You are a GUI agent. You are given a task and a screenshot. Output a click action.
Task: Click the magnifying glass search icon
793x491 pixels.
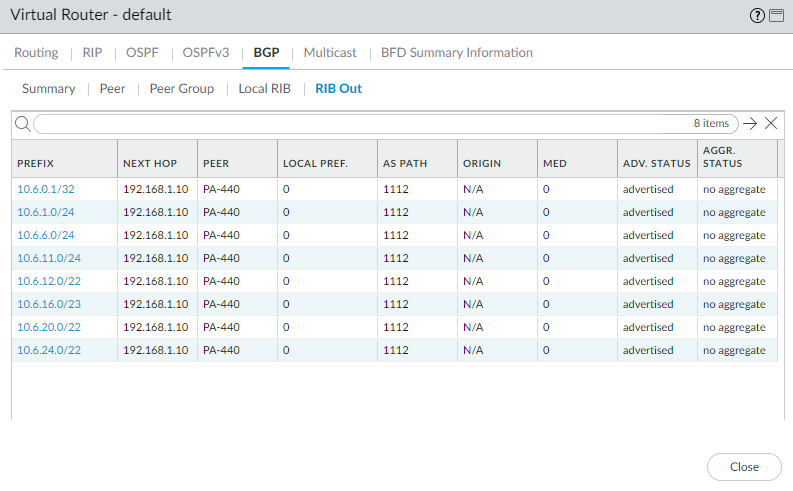tap(22, 123)
